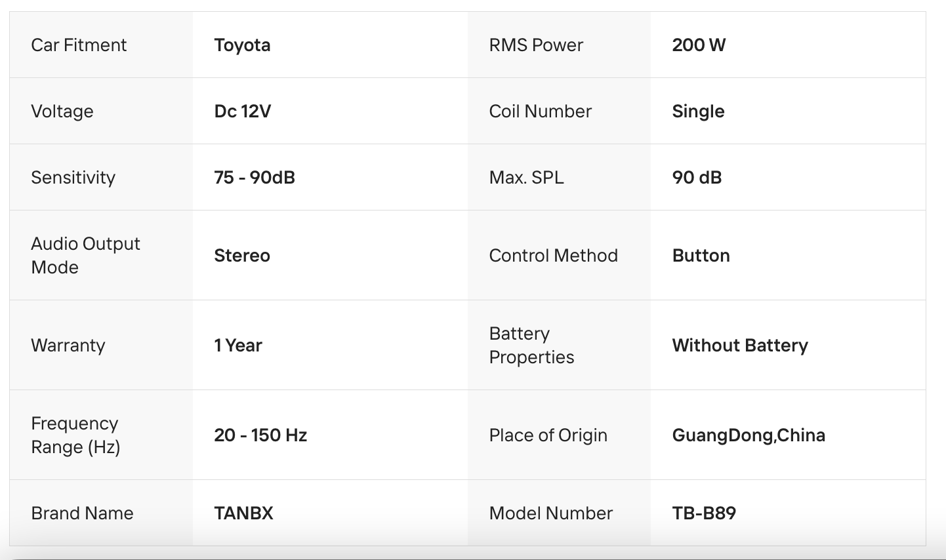Select the Button value text
Viewport: 946px width, 560px height.
pyautogui.click(x=701, y=256)
